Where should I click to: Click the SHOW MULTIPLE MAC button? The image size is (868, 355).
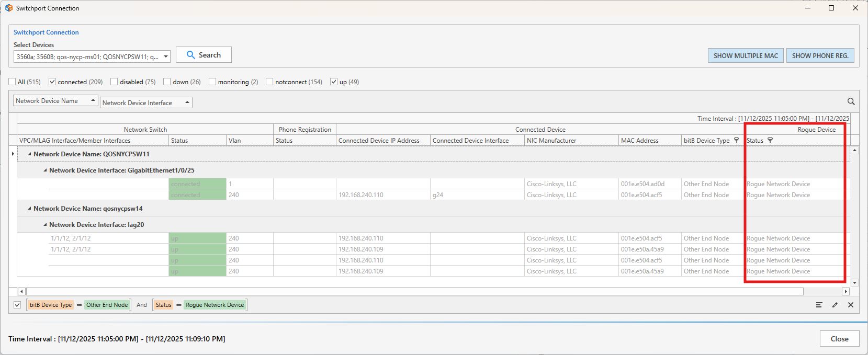(x=746, y=55)
